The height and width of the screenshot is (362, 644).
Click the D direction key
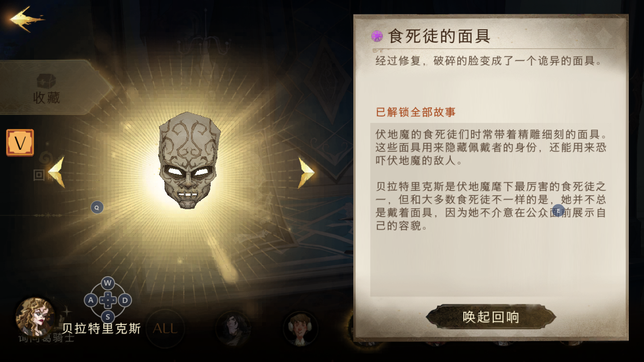(x=125, y=300)
